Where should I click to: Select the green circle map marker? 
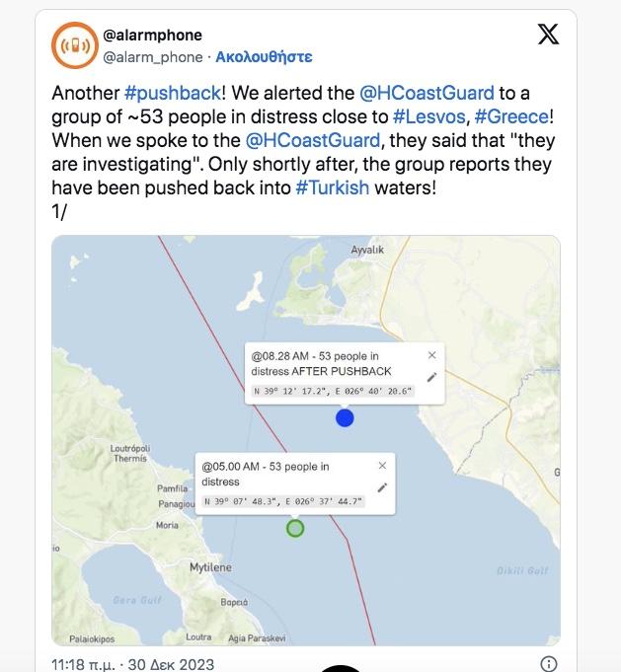pyautogui.click(x=295, y=529)
